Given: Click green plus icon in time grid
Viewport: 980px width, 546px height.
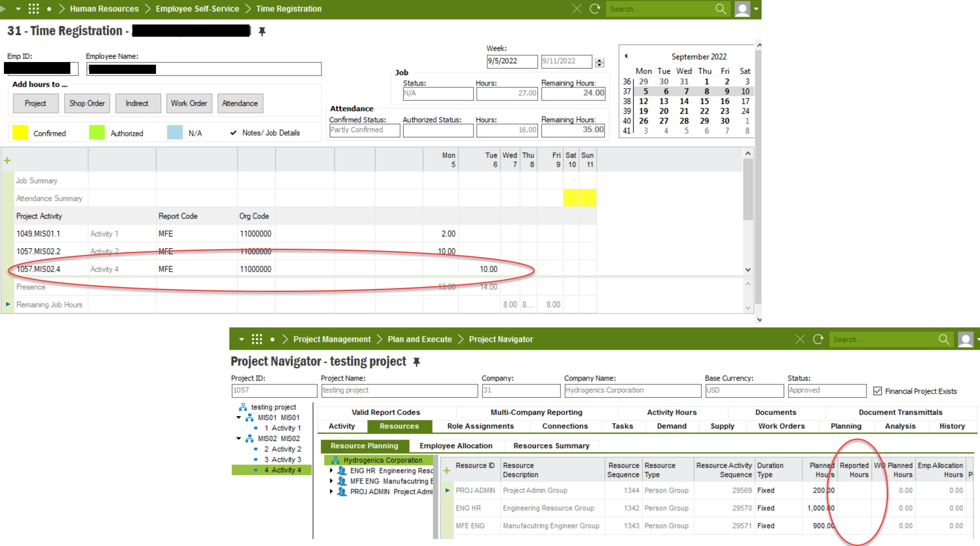Looking at the screenshot, I should tap(7, 160).
